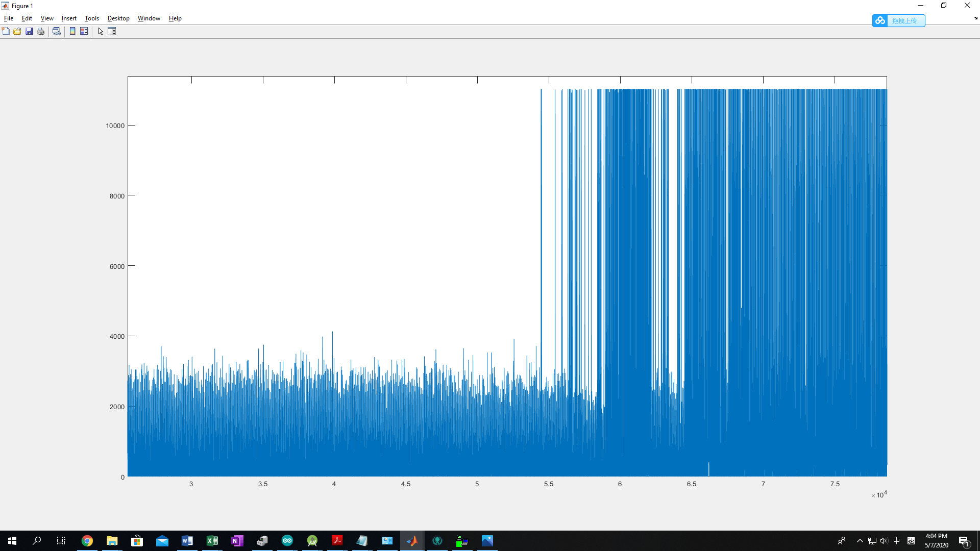Save the figure with the floppy disk icon
This screenshot has width=980, height=551.
click(x=29, y=32)
